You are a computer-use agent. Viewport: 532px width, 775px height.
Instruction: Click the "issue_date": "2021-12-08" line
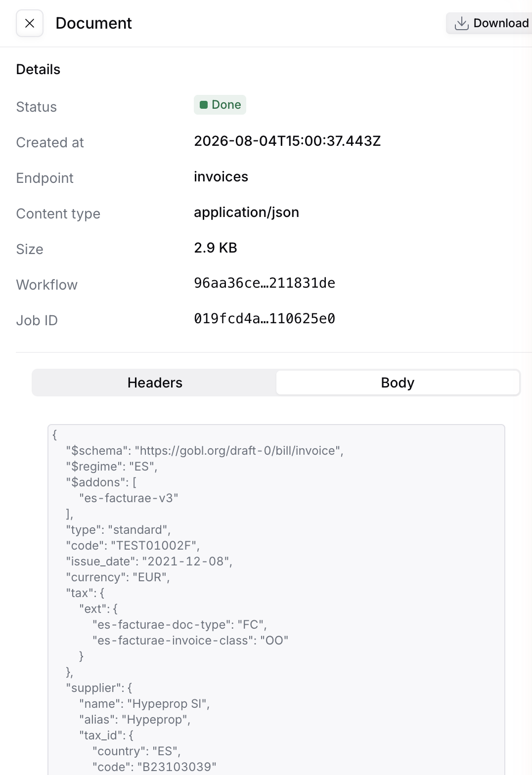pyautogui.click(x=149, y=561)
